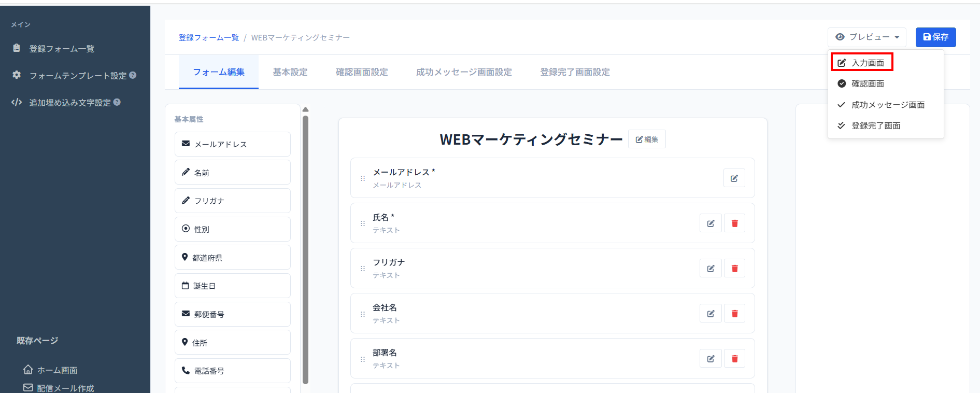Click the attribute panel's vertical scrollbar
The image size is (980, 393).
(305, 249)
